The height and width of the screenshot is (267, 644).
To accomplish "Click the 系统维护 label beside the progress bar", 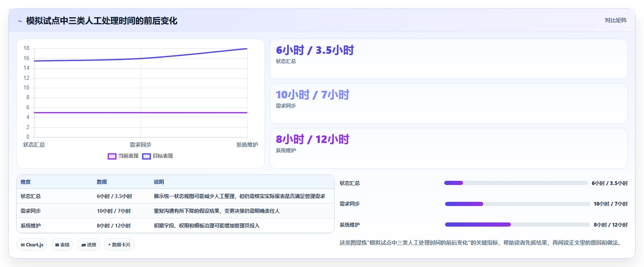I will click(350, 225).
